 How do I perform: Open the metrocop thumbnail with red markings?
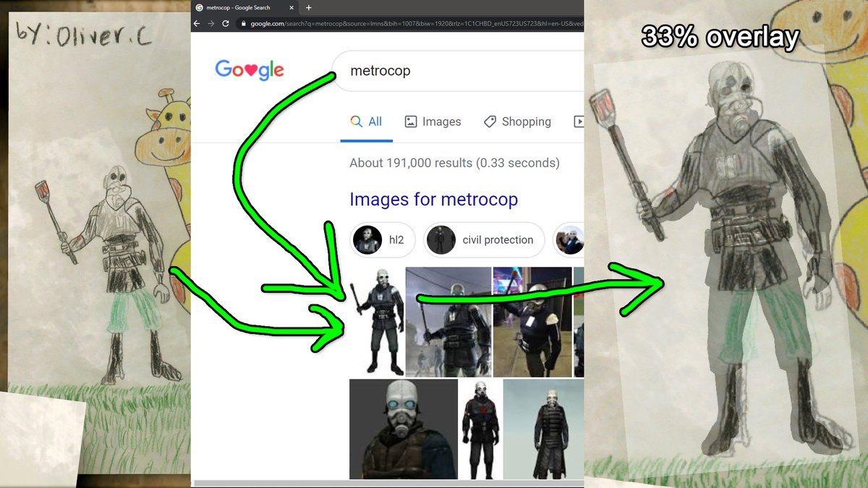point(480,429)
